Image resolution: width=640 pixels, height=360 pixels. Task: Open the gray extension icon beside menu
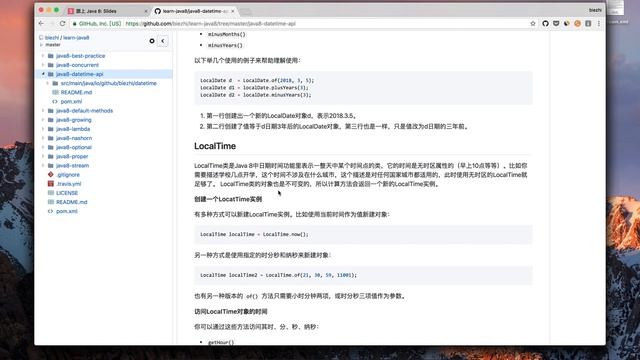click(x=588, y=24)
